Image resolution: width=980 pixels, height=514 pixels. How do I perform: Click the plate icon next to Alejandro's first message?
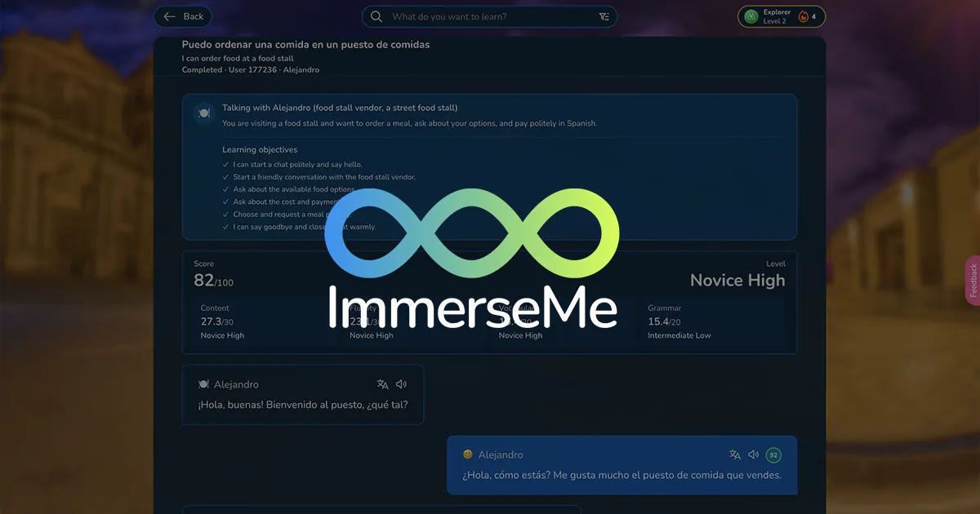click(203, 384)
